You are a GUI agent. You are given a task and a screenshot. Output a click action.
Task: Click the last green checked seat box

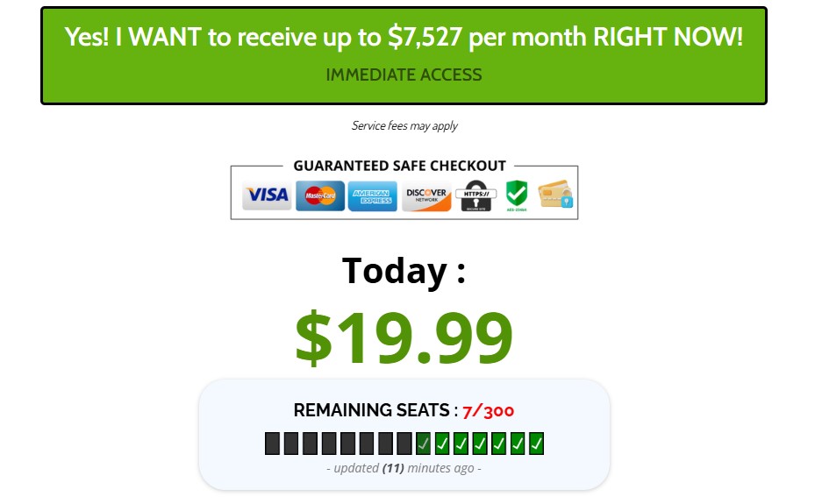[x=537, y=444]
